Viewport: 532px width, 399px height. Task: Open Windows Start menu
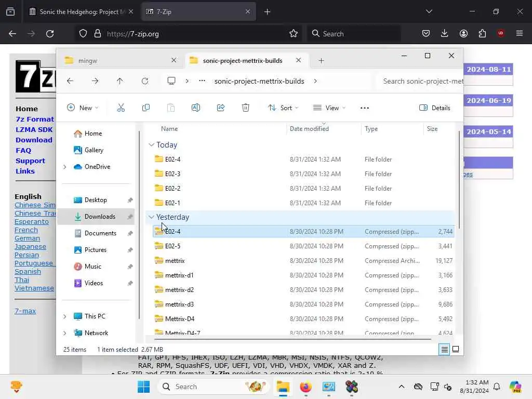(143, 387)
